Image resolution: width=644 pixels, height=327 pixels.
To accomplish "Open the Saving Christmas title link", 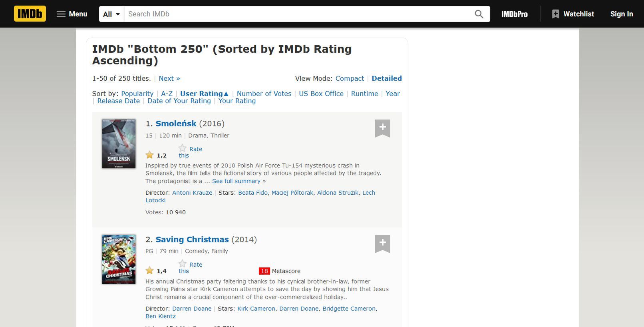I will 192,239.
